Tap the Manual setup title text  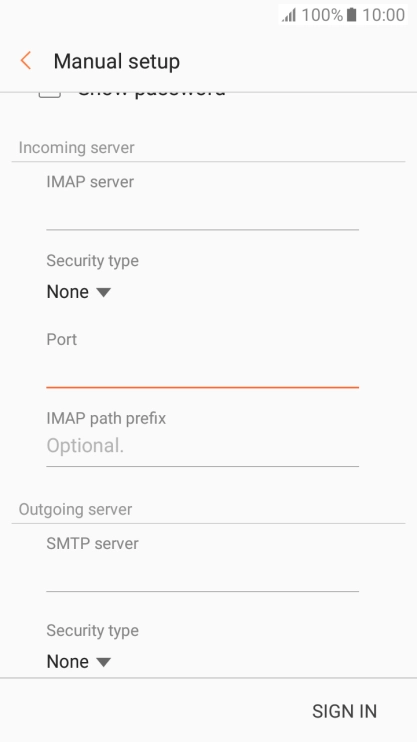(x=116, y=62)
